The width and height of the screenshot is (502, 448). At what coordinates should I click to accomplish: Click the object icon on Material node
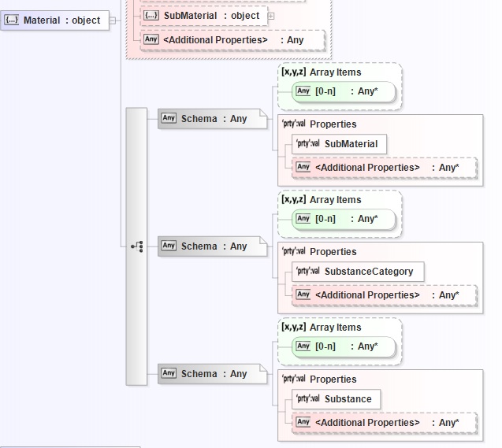click(x=13, y=20)
